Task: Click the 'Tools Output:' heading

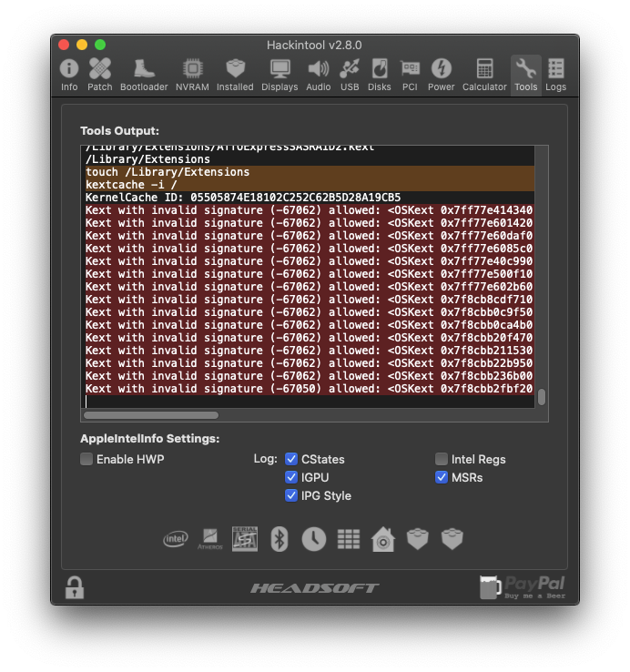Action: [x=119, y=131]
